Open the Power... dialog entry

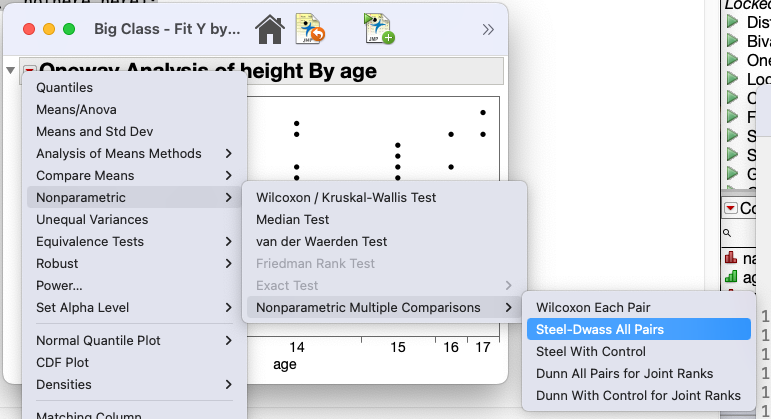59,286
